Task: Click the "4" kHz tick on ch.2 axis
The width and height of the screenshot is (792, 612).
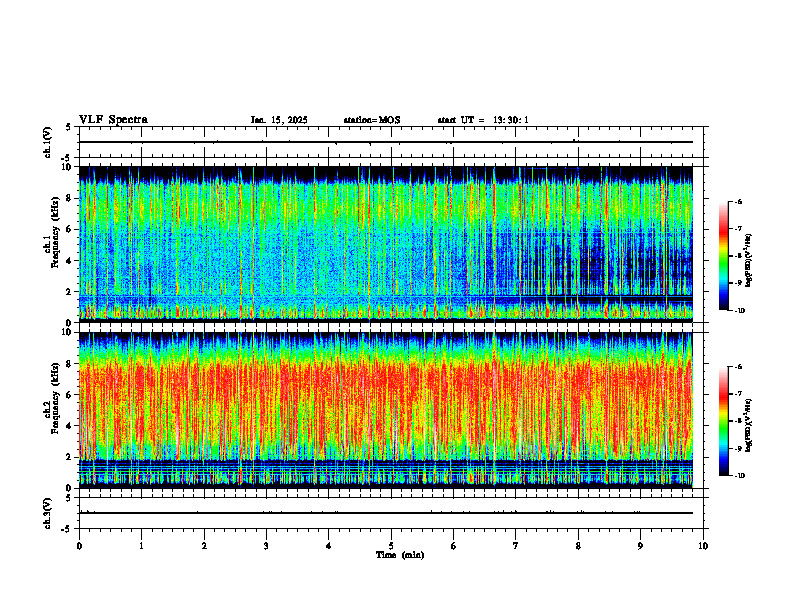Action: click(x=70, y=426)
